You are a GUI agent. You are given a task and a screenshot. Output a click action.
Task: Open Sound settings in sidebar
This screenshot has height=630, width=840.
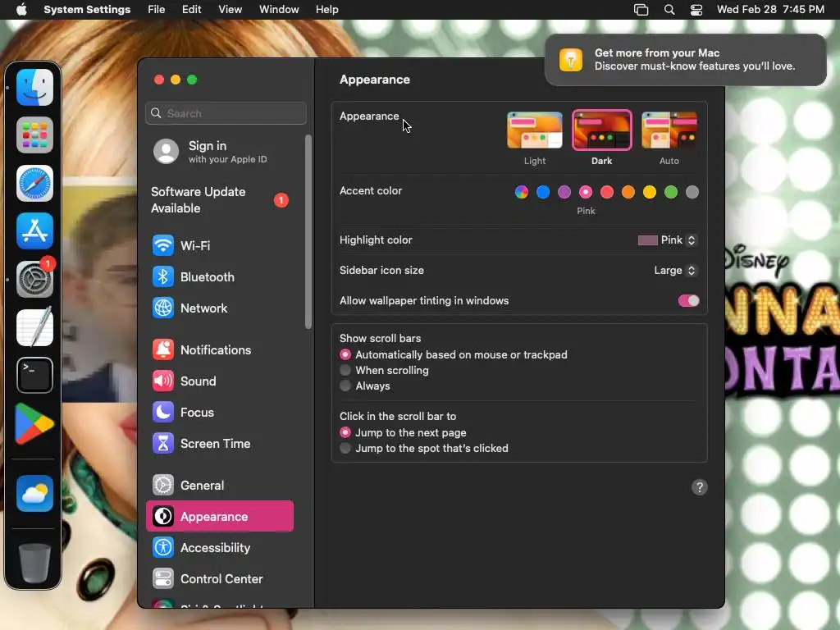coord(220,381)
